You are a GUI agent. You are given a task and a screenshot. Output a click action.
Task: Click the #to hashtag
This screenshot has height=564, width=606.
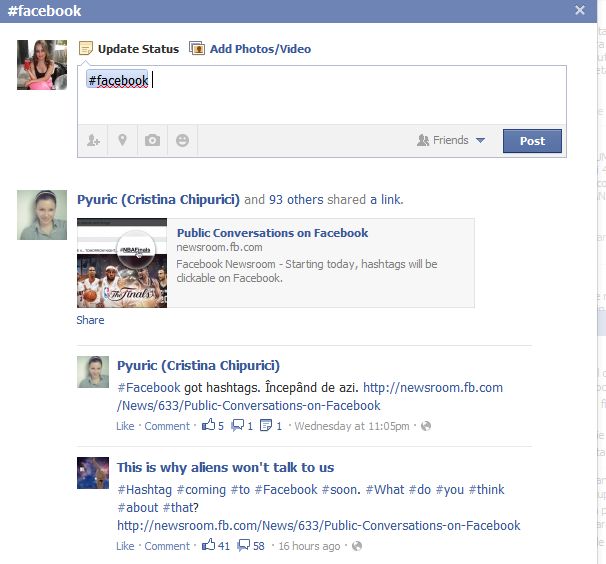pos(240,489)
